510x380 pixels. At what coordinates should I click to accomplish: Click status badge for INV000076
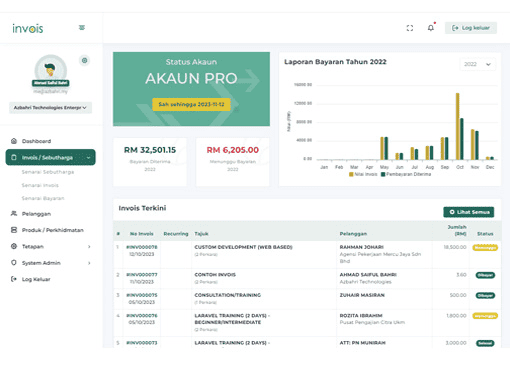click(x=485, y=316)
